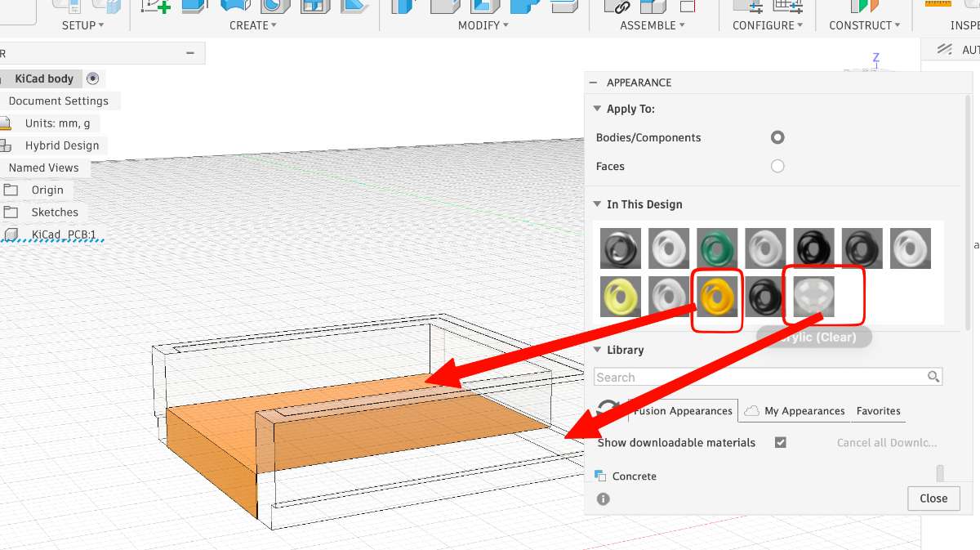Screen dimensions: 980x550
Task: Click the Create Sketch toolbar icon
Action: pos(155,5)
